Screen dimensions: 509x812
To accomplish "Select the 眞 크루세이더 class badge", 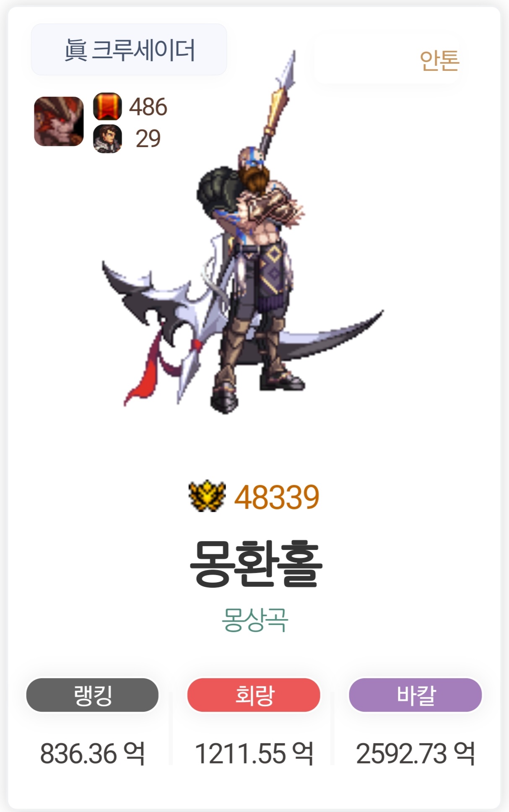I will [x=129, y=49].
